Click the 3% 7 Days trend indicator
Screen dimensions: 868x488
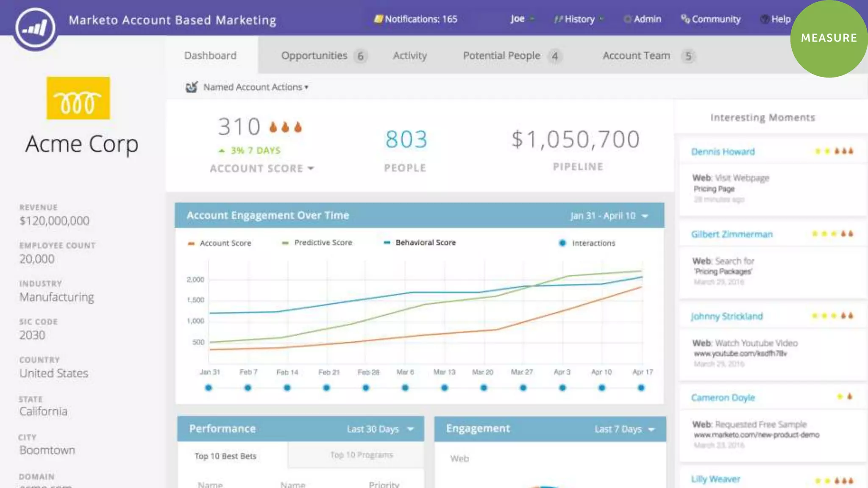pyautogui.click(x=250, y=150)
